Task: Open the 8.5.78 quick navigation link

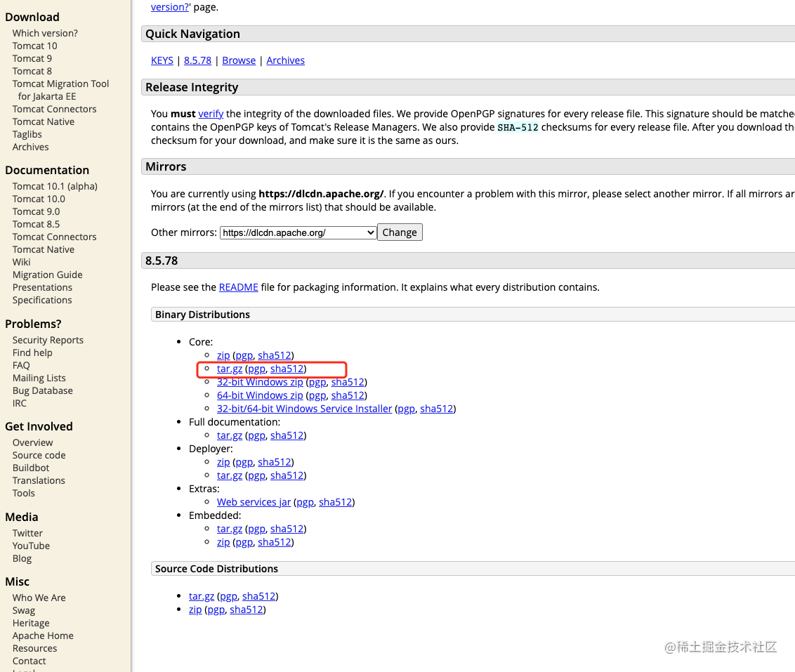Action: click(x=198, y=60)
